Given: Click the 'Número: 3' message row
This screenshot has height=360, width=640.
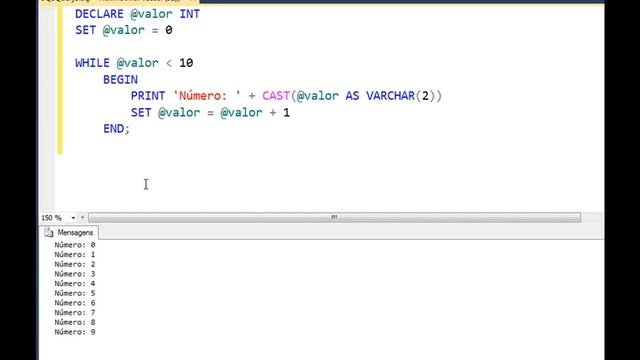Looking at the screenshot, I should click(75, 274).
